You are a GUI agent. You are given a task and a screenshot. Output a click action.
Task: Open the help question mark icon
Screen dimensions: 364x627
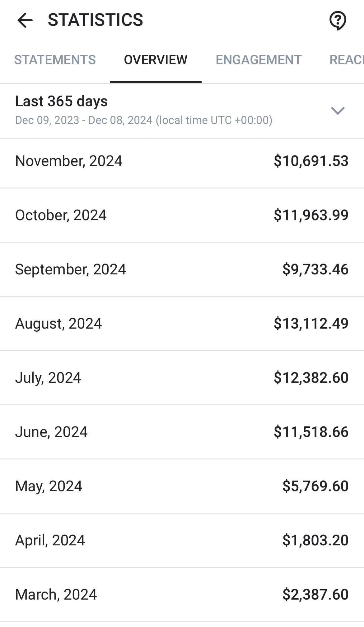[338, 21]
